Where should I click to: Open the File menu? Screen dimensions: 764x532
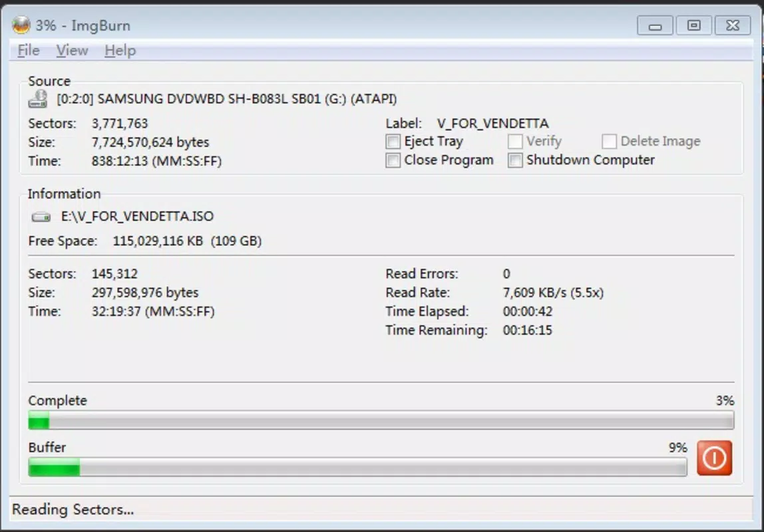tap(28, 50)
